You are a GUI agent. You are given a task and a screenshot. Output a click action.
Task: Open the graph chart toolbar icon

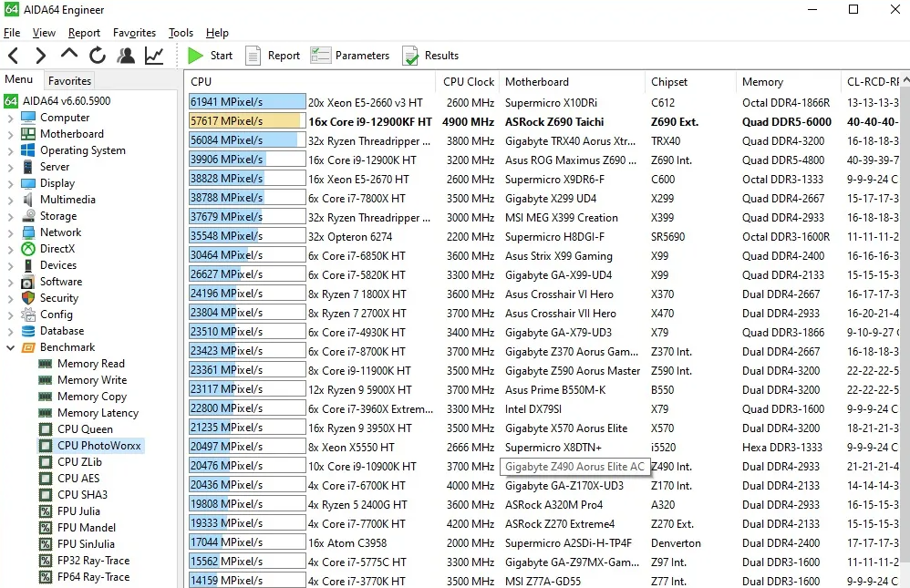pyautogui.click(x=154, y=56)
